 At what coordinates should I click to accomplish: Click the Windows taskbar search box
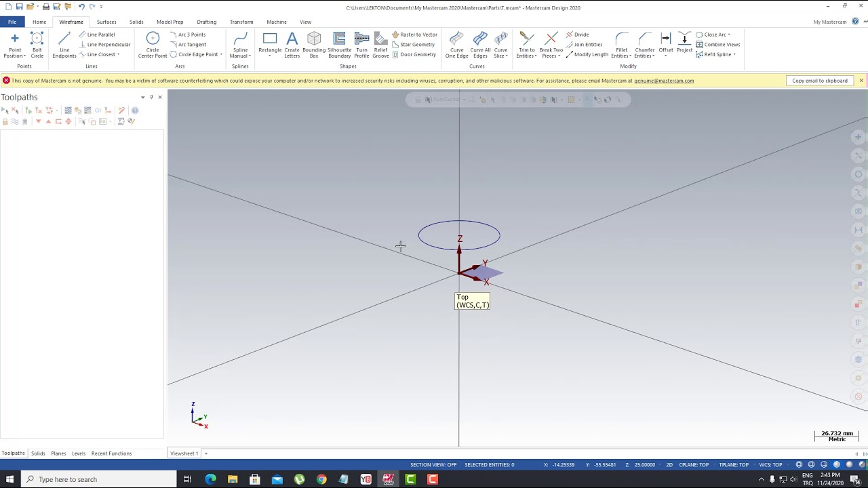[x=99, y=479]
